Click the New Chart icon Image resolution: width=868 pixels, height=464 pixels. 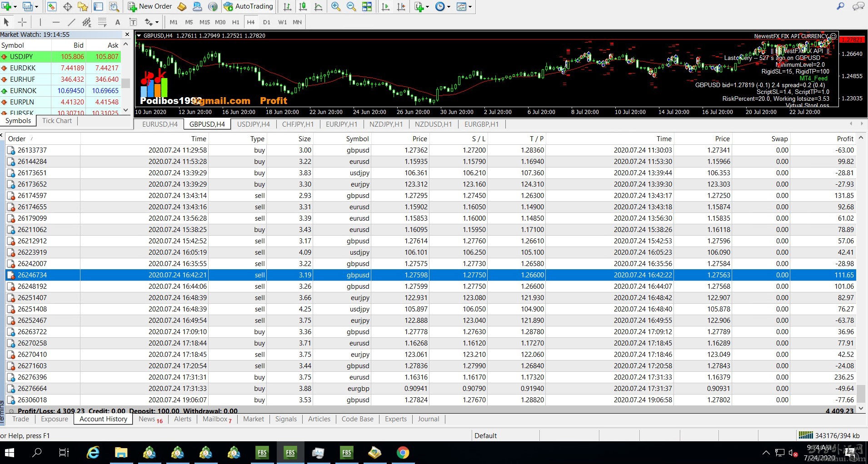[6, 7]
